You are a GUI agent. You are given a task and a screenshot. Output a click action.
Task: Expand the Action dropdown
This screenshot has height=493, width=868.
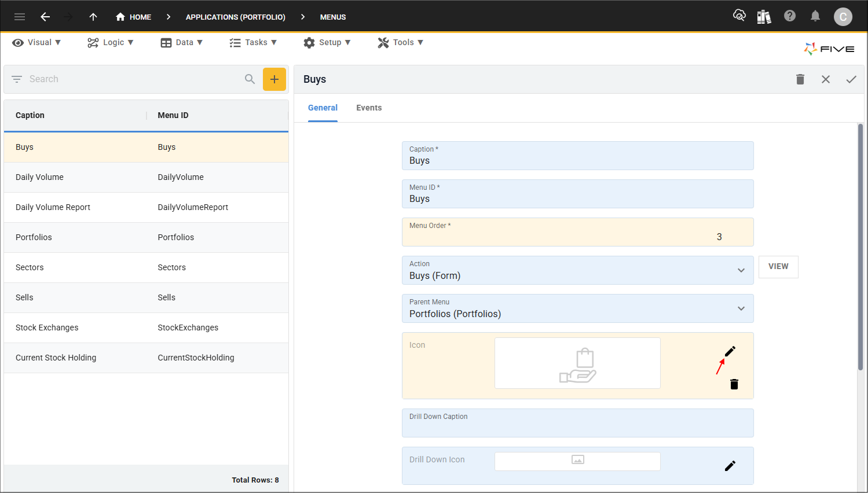tap(741, 270)
